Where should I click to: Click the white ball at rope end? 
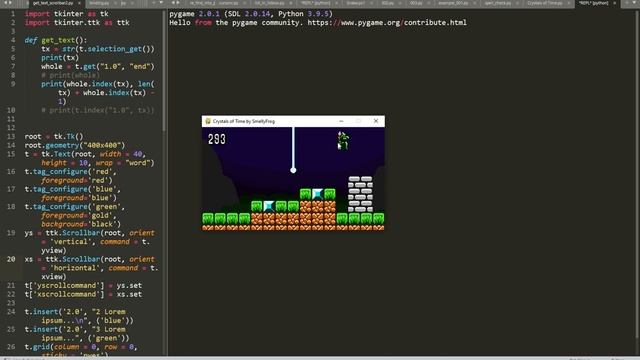click(x=293, y=170)
